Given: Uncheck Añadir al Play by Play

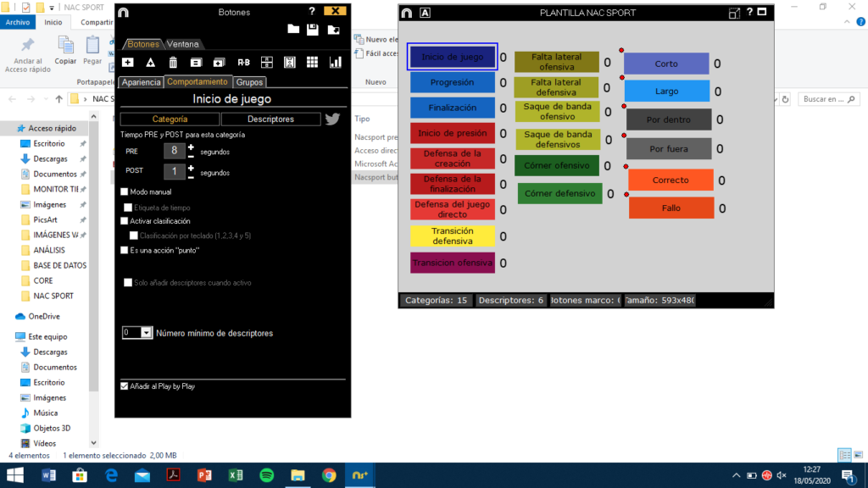Looking at the screenshot, I should coord(125,386).
